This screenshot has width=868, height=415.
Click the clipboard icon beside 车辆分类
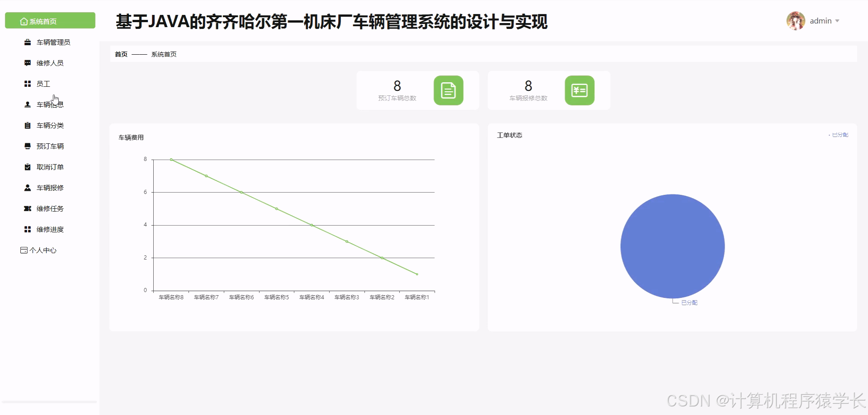(28, 125)
